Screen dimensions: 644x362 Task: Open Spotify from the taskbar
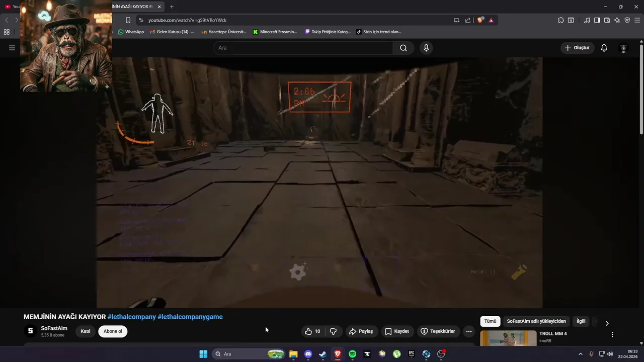(x=352, y=354)
